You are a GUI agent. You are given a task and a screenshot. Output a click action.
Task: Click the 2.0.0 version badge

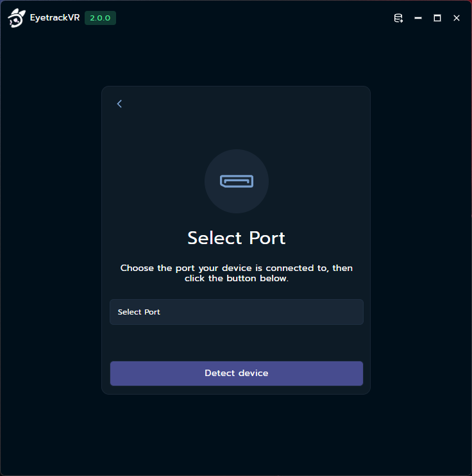coord(100,18)
